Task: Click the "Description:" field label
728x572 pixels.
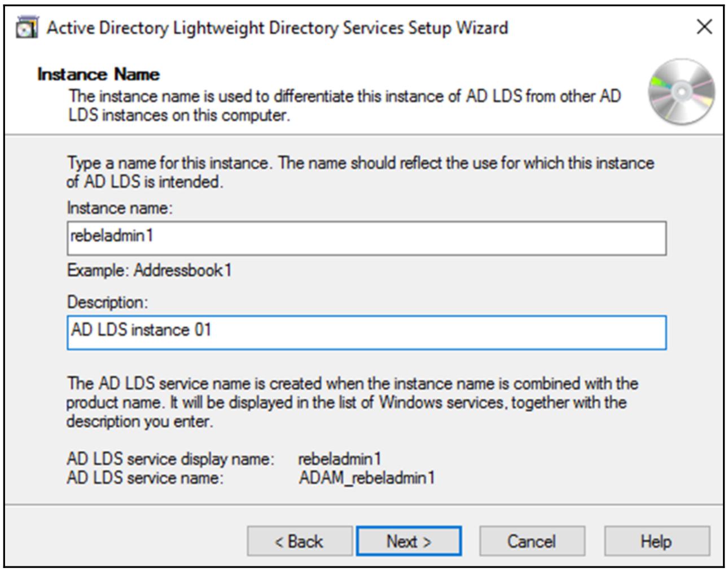Action: pos(107,302)
